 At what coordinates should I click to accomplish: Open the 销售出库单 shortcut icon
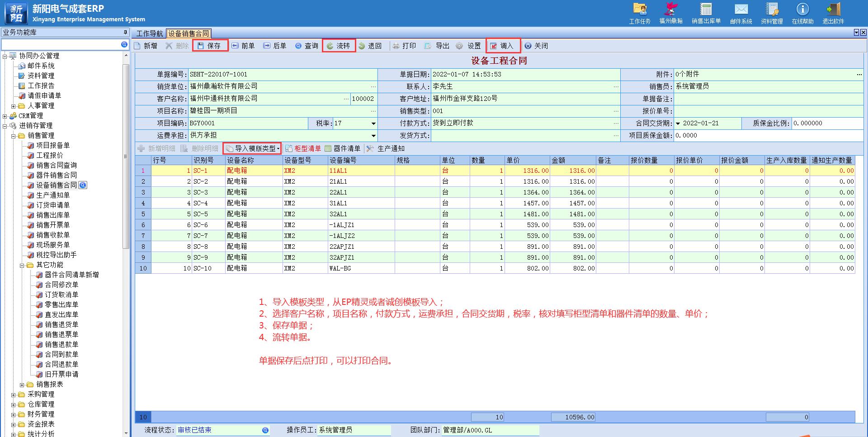[x=706, y=13]
